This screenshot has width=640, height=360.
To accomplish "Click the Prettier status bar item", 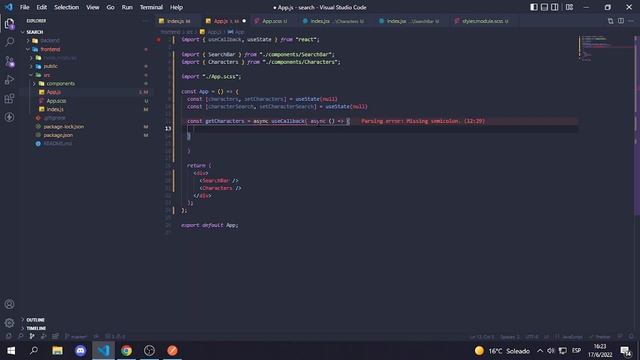I will click(x=600, y=336).
